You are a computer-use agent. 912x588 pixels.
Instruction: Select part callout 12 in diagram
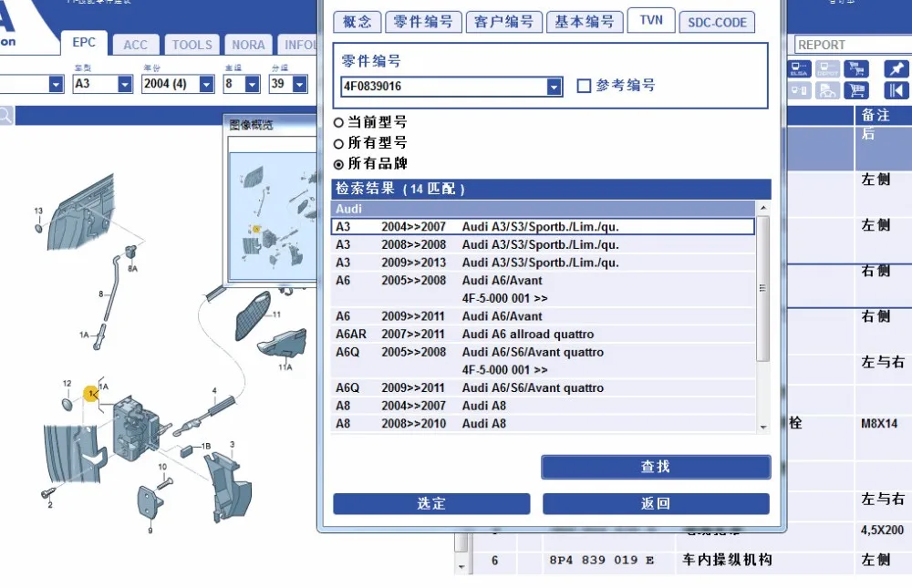pyautogui.click(x=67, y=383)
